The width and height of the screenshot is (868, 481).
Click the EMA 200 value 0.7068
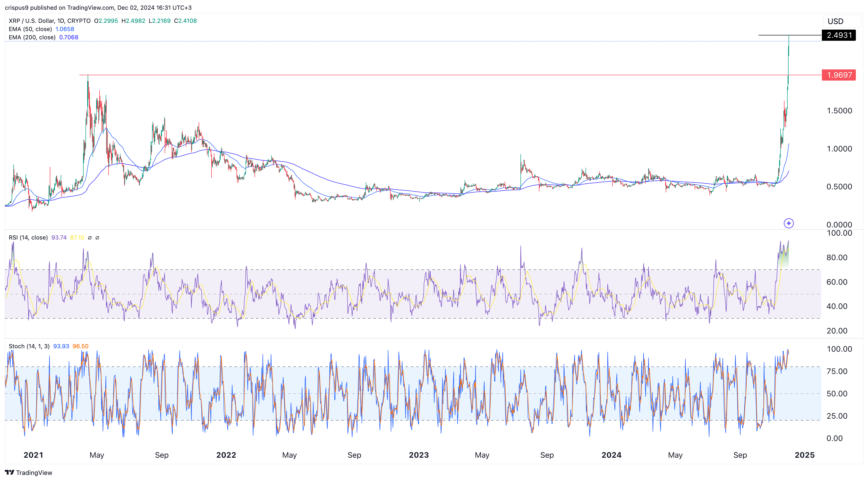click(69, 37)
